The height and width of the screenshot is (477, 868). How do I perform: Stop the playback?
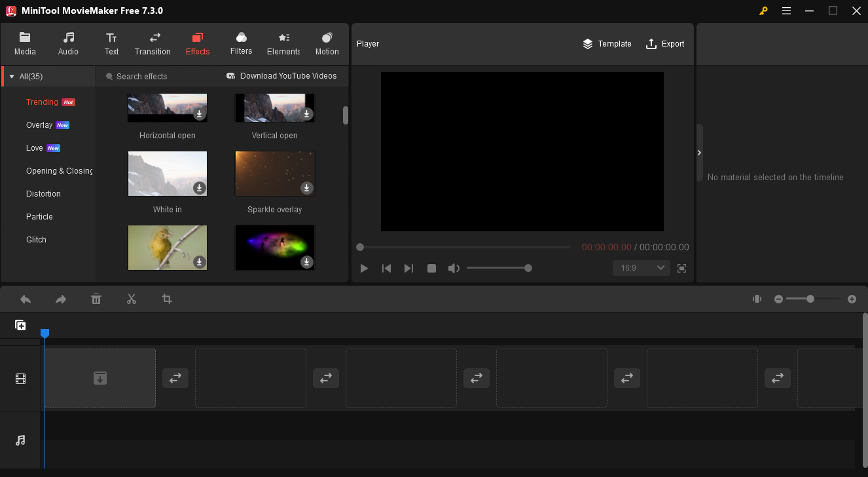pos(431,268)
